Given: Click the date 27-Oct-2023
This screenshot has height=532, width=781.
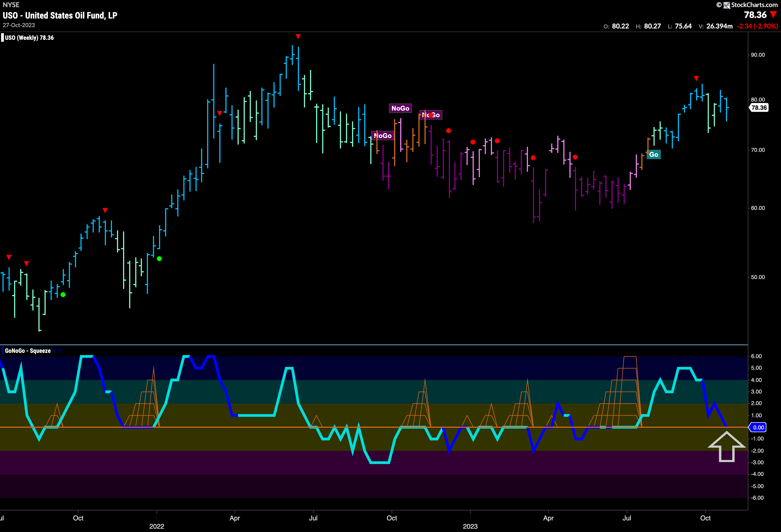Looking at the screenshot, I should [x=19, y=25].
